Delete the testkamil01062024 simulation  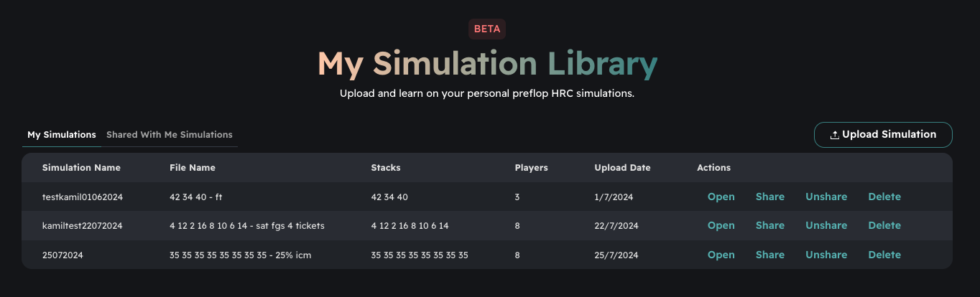click(x=884, y=197)
